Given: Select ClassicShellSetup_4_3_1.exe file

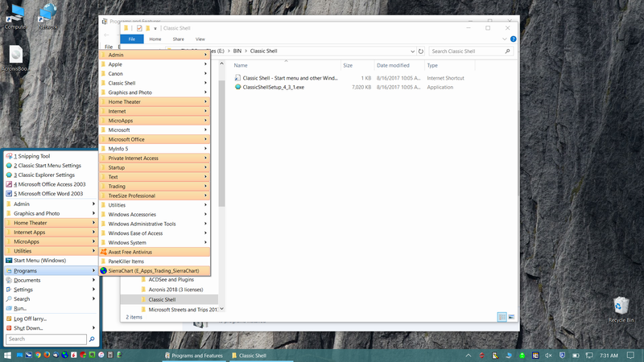Looking at the screenshot, I should [x=273, y=88].
